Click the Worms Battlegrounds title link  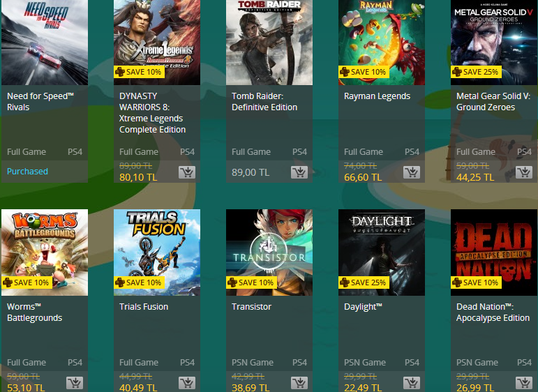coord(34,312)
